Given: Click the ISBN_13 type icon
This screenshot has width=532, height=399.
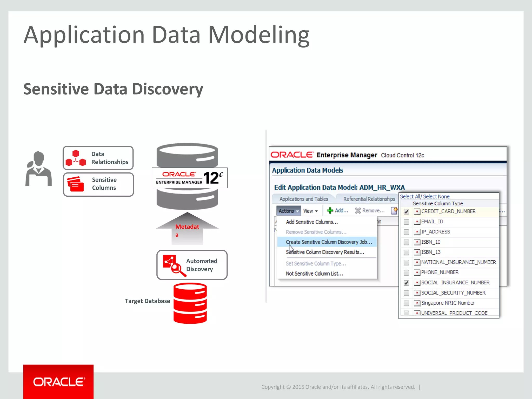Looking at the screenshot, I should (x=417, y=252).
